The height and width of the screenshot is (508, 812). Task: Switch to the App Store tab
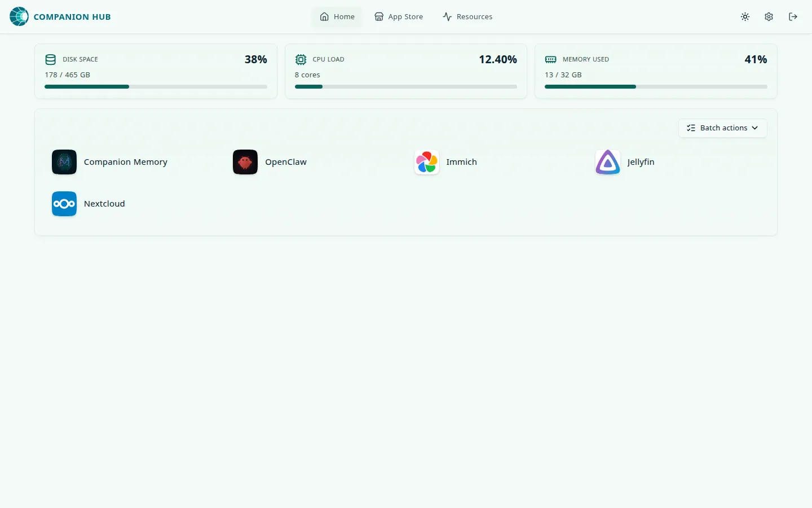pyautogui.click(x=399, y=17)
